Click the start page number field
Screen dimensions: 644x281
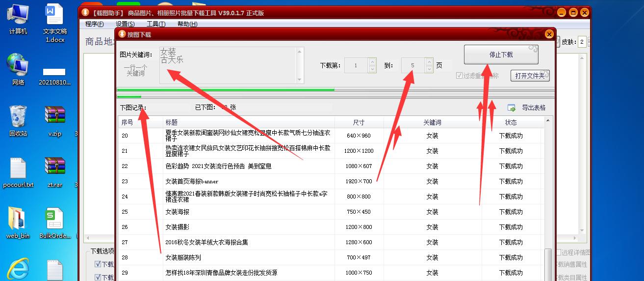click(356, 65)
